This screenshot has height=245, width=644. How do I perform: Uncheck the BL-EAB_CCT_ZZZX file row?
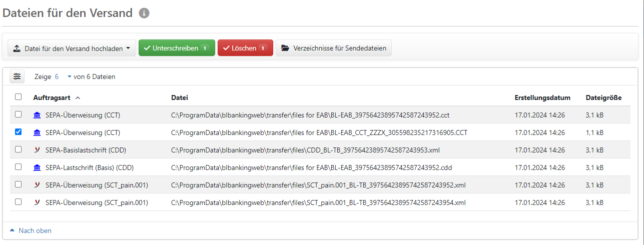[x=19, y=132]
